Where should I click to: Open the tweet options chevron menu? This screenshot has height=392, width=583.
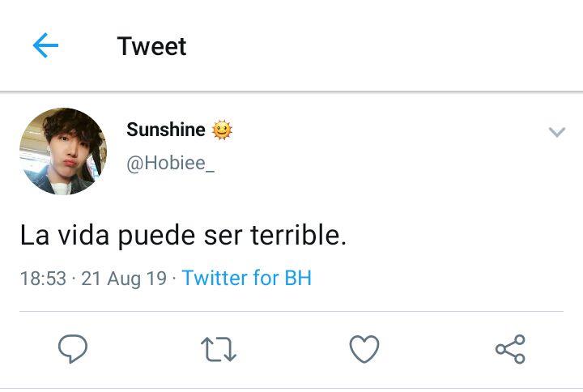pos(557,132)
